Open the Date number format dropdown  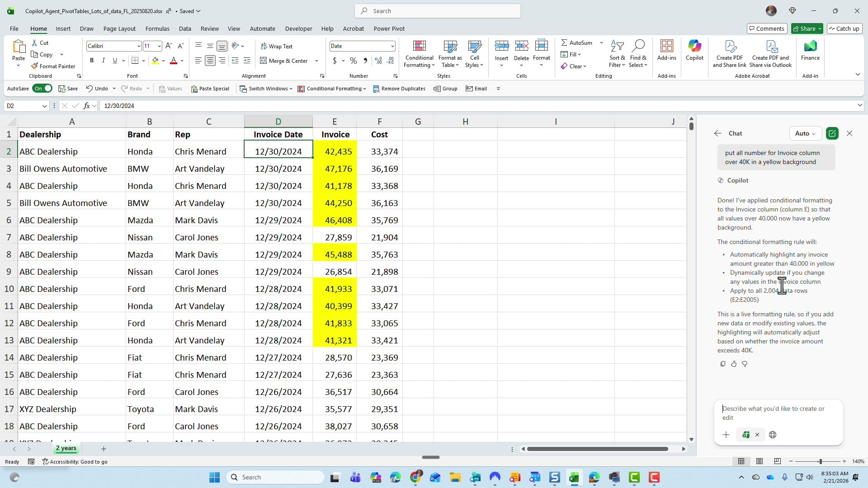pyautogui.click(x=392, y=46)
